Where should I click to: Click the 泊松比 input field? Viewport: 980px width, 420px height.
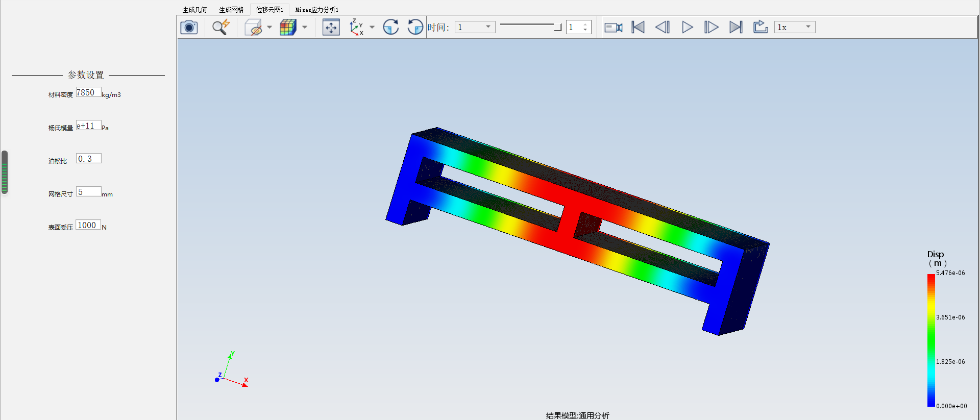[x=89, y=159]
